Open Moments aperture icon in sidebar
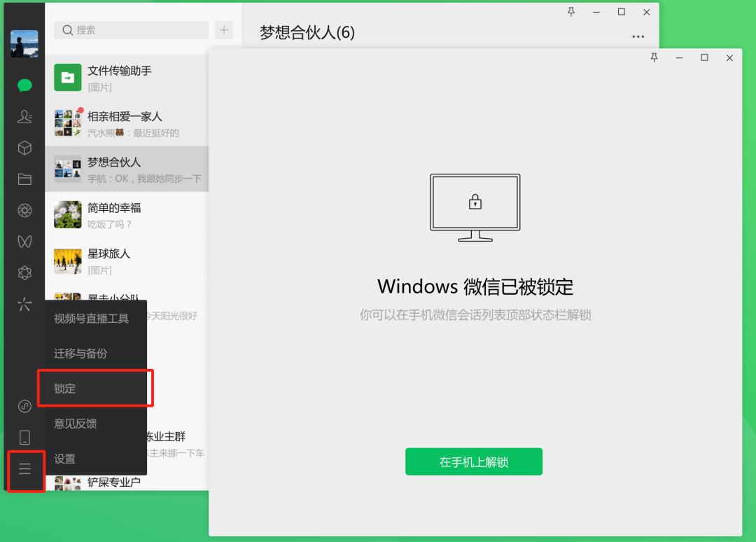The image size is (756, 542). 24,210
